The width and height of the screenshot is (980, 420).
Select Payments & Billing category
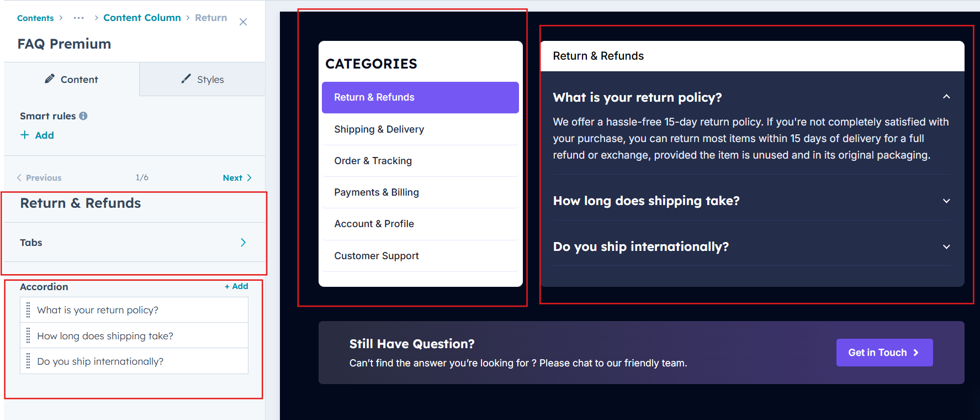point(376,192)
